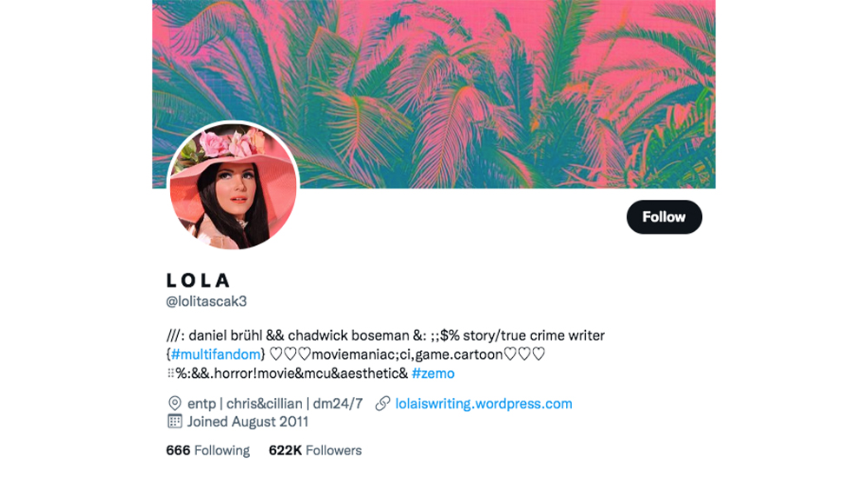
Task: Click the LOLA display name
Action: point(198,281)
